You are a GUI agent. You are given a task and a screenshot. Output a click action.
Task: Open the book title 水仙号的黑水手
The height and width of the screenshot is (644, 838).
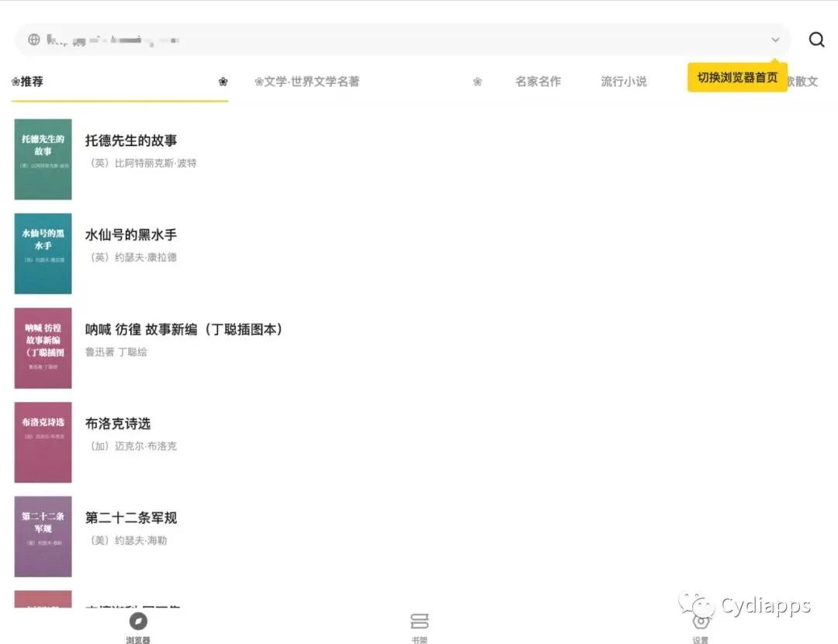[131, 234]
